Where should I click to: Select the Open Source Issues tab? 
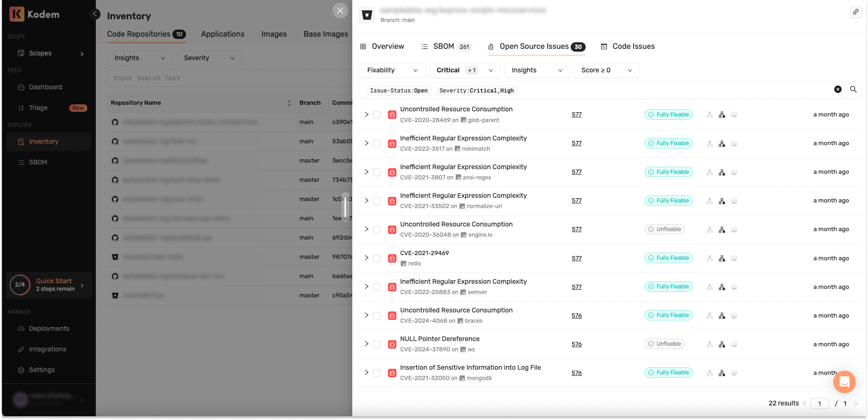[x=536, y=46]
